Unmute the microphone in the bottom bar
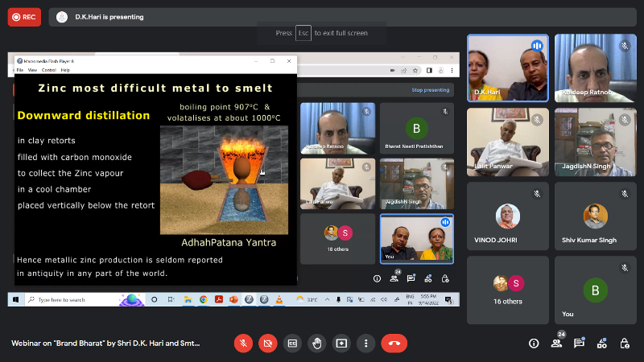 (x=243, y=343)
